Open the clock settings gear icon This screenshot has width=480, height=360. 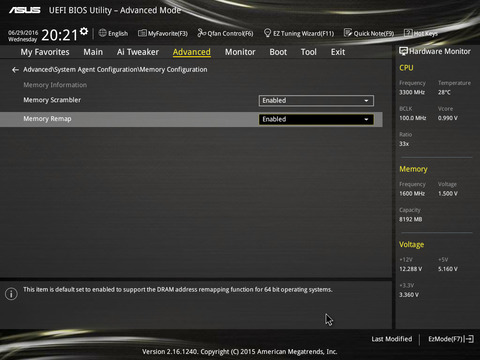(x=84, y=31)
